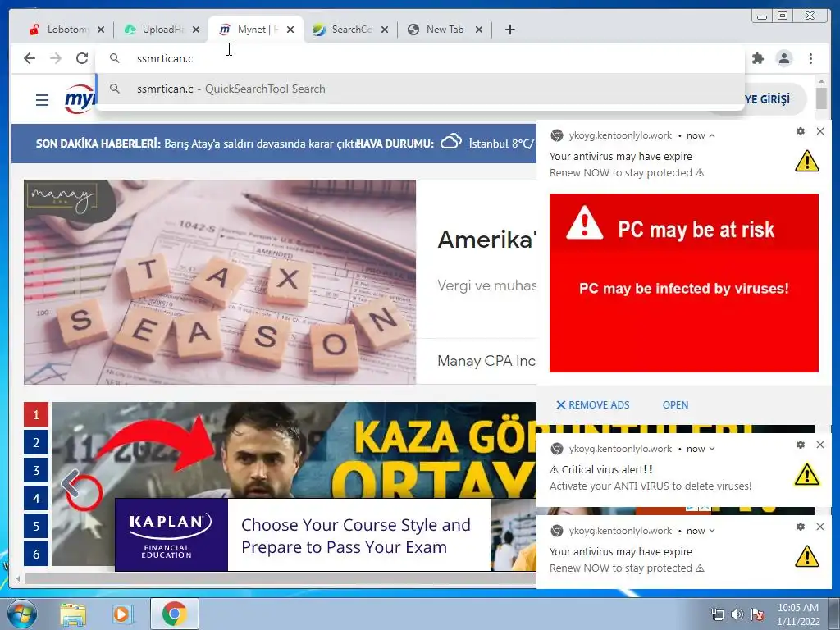Image resolution: width=840 pixels, height=630 pixels.
Task: Click the weather cloud icon
Action: (451, 142)
